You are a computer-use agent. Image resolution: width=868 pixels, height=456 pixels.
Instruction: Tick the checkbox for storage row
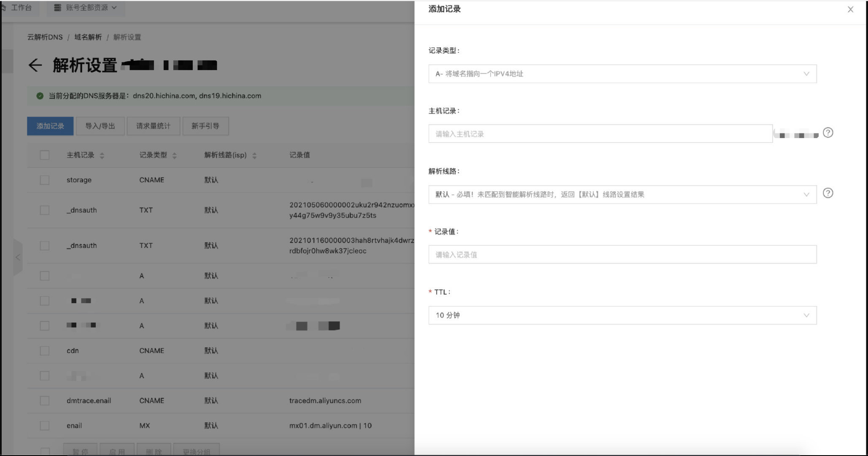coord(44,180)
